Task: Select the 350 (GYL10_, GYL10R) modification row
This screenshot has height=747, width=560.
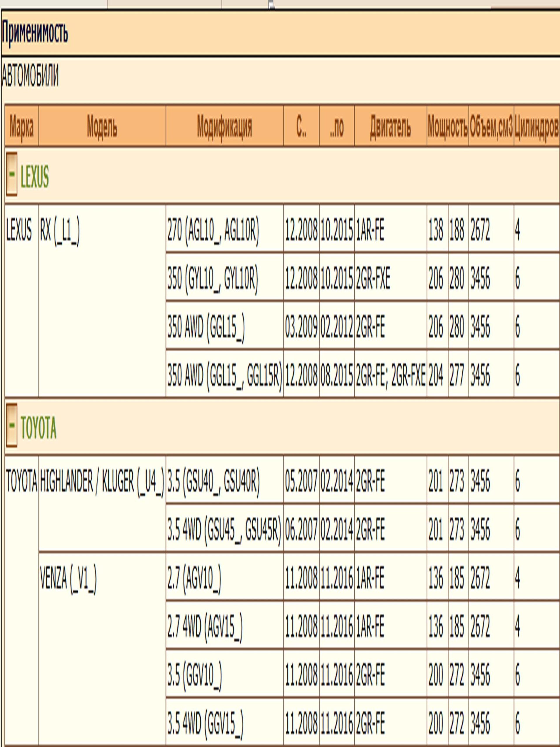Action: (x=213, y=280)
